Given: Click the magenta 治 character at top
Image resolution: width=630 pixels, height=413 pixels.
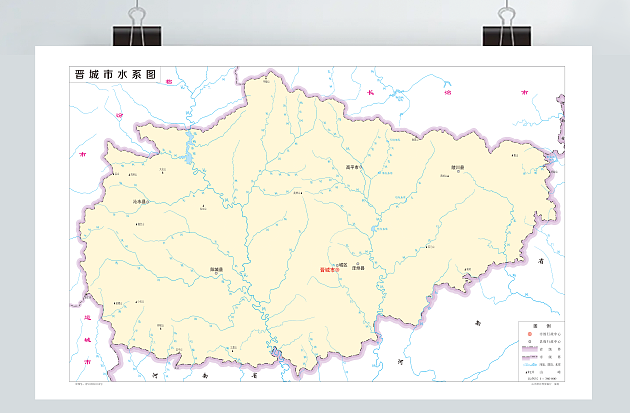Looking at the screenshot, I should coord(446,92).
